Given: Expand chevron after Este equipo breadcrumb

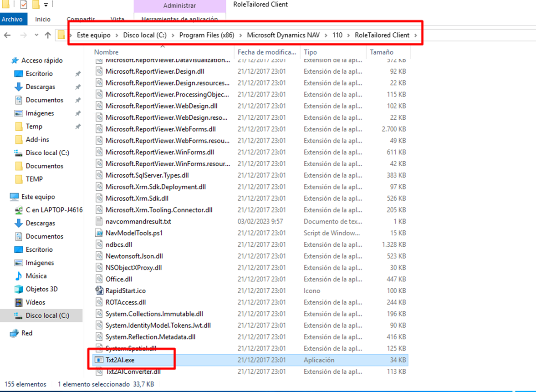Looking at the screenshot, I should [117, 35].
